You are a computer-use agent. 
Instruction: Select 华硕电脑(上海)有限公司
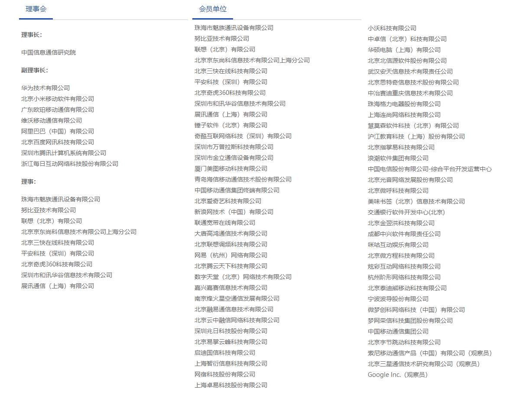tap(404, 50)
